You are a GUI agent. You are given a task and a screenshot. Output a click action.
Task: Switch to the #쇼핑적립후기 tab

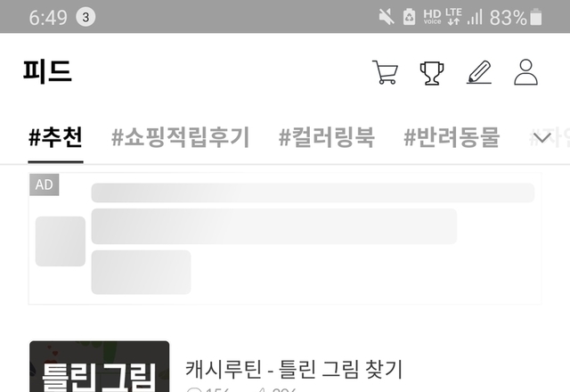coord(180,137)
